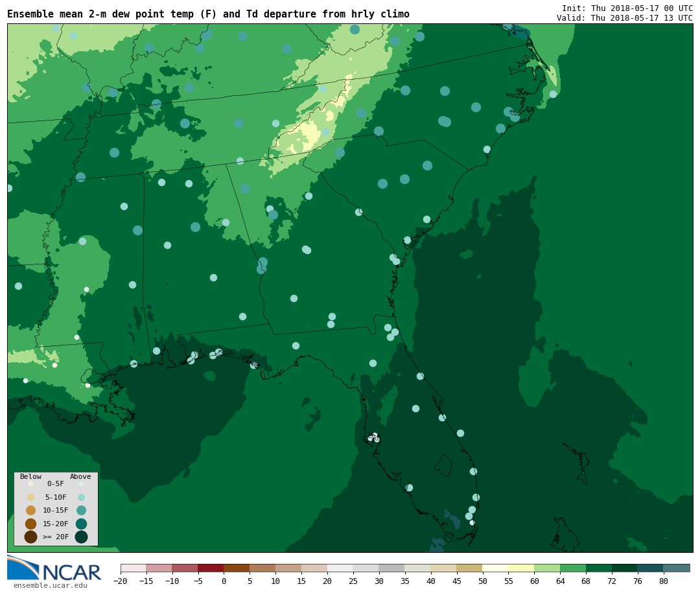
Task: Pick the gray 30 to 35 colorbar swatch
Action: click(x=392, y=568)
